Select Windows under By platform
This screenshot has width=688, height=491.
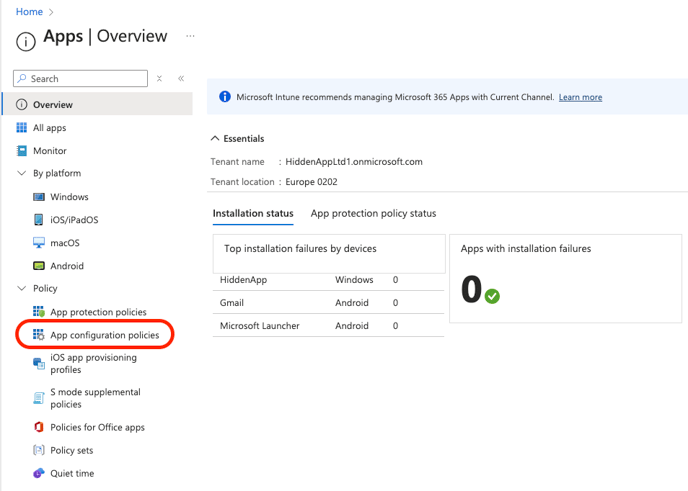coord(69,197)
